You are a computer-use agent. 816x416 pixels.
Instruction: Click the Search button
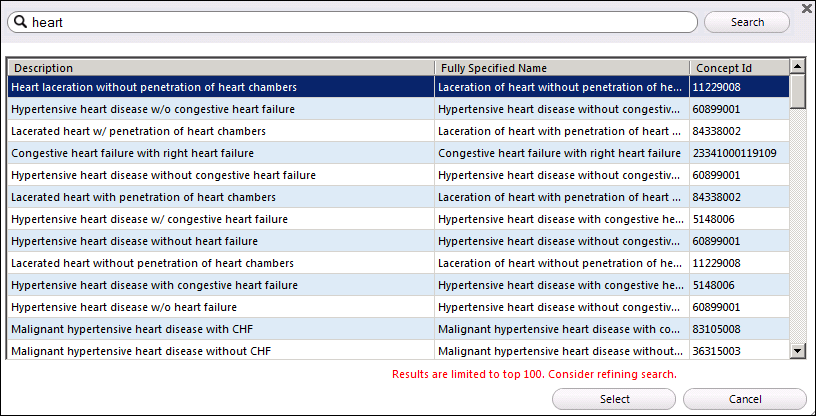click(747, 22)
